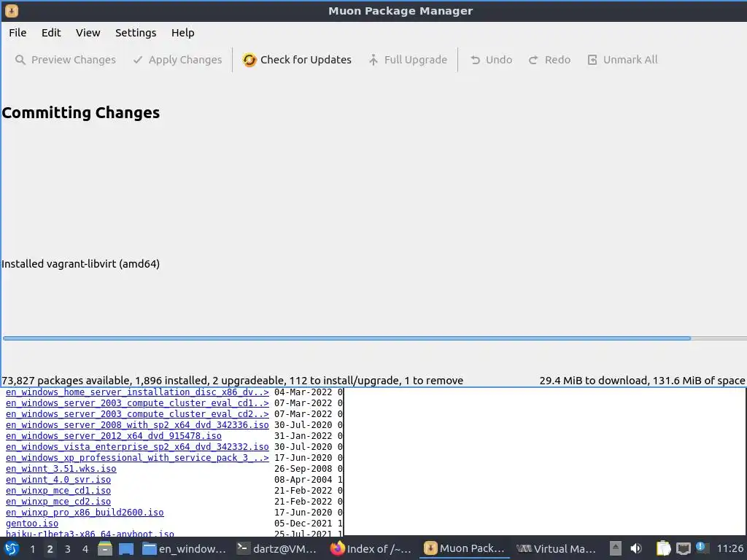Click the 11:26 clock

click(x=729, y=549)
